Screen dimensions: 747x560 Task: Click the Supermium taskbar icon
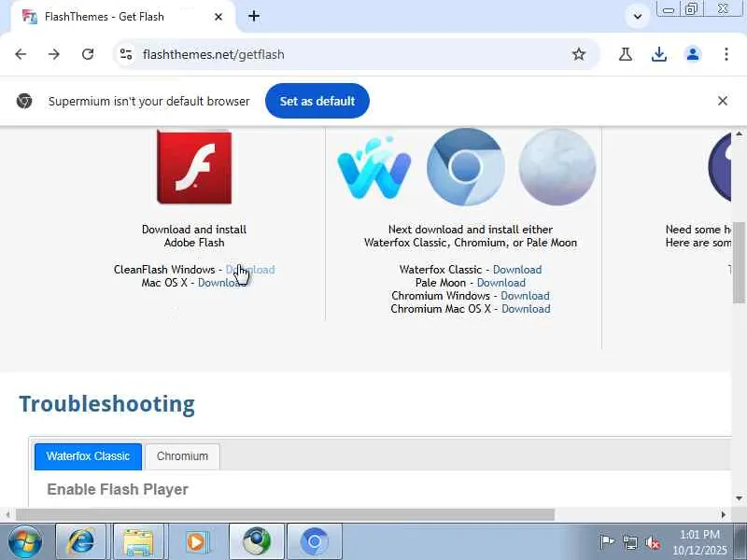pos(257,542)
